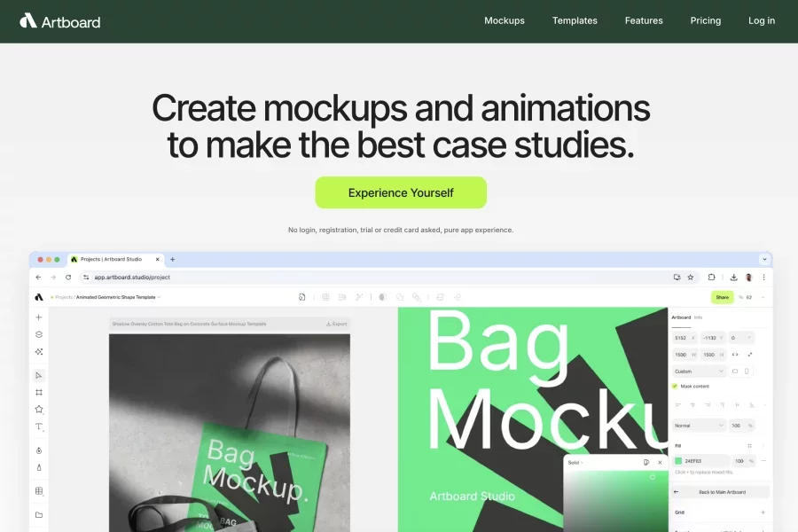Switch to the Info tab
This screenshot has height=532, width=798.
699,317
